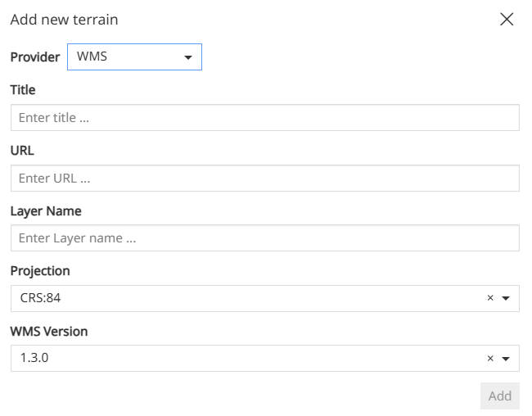Screen dimensions: 532x416
Task: Click the WMS Version label text
Action: pos(49,332)
